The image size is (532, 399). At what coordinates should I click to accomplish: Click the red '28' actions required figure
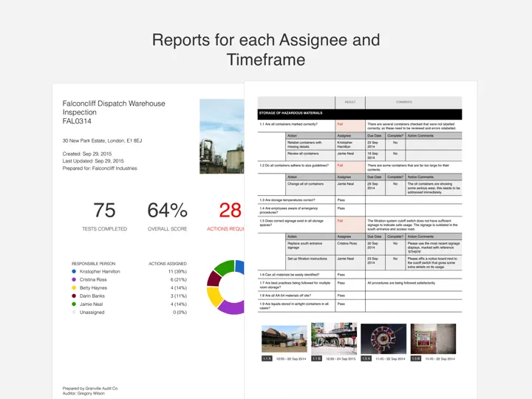click(230, 210)
